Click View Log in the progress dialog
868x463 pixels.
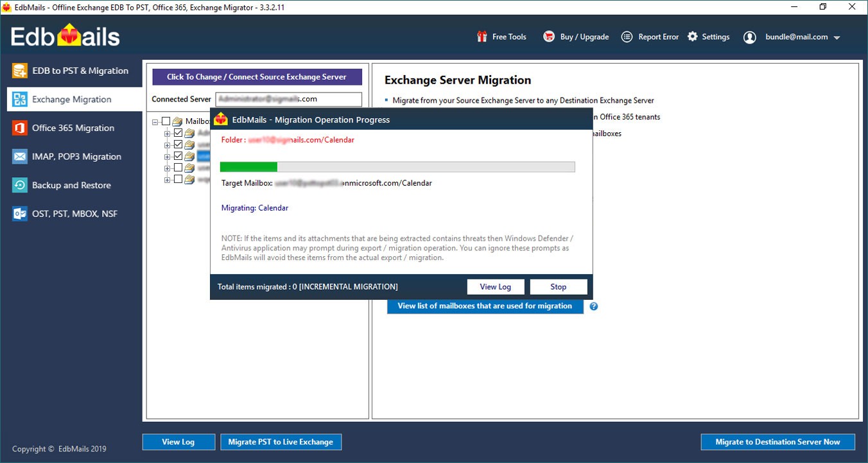(496, 287)
